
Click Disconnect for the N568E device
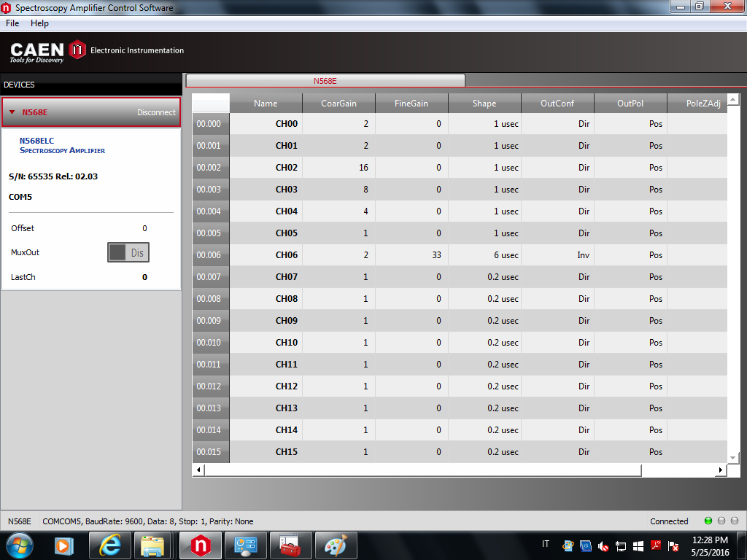pyautogui.click(x=156, y=112)
